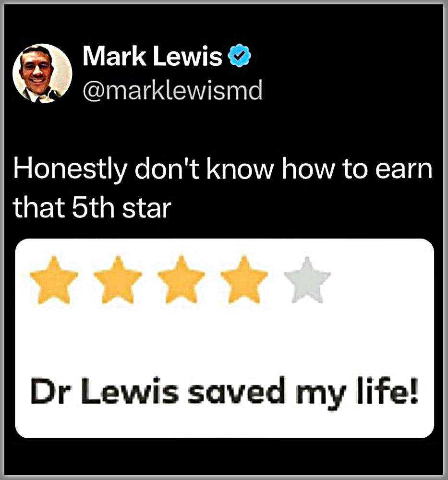
Task: Select the fourth gold star
Action: [244, 280]
